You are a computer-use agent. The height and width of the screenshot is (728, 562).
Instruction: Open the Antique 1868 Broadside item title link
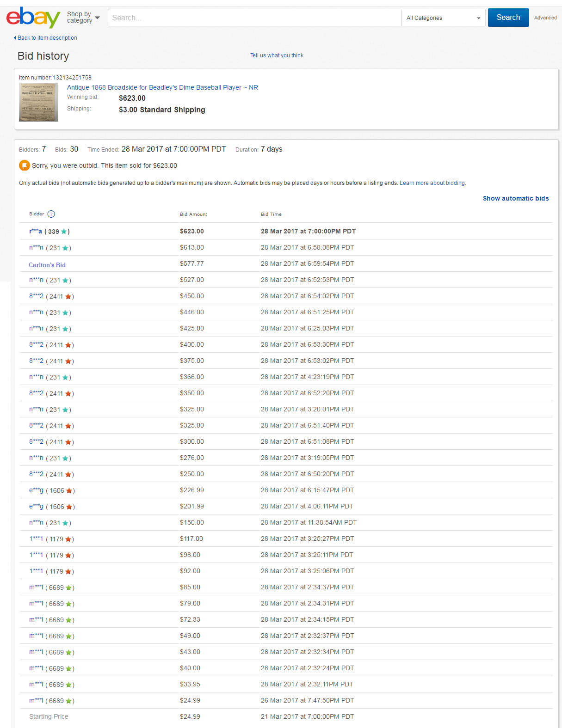[x=162, y=87]
